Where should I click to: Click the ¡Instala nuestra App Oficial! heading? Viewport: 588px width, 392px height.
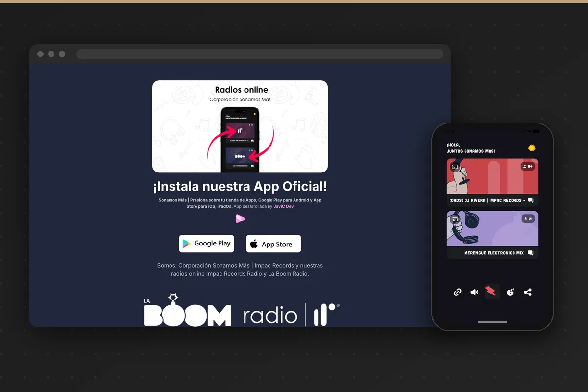240,186
